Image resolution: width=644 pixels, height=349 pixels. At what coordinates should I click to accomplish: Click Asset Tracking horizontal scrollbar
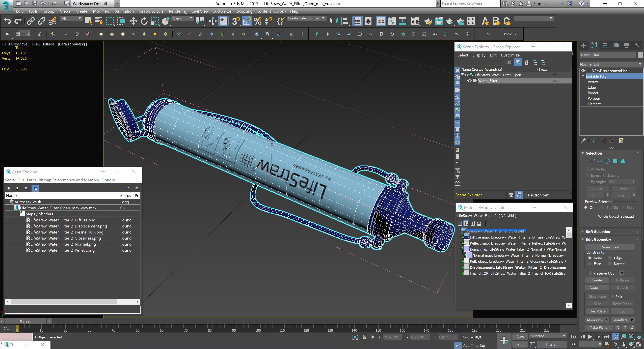click(x=64, y=302)
